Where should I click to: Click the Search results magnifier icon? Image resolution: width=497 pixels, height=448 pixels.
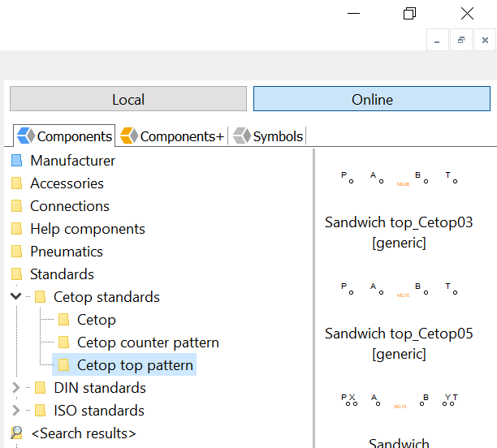pos(16,433)
